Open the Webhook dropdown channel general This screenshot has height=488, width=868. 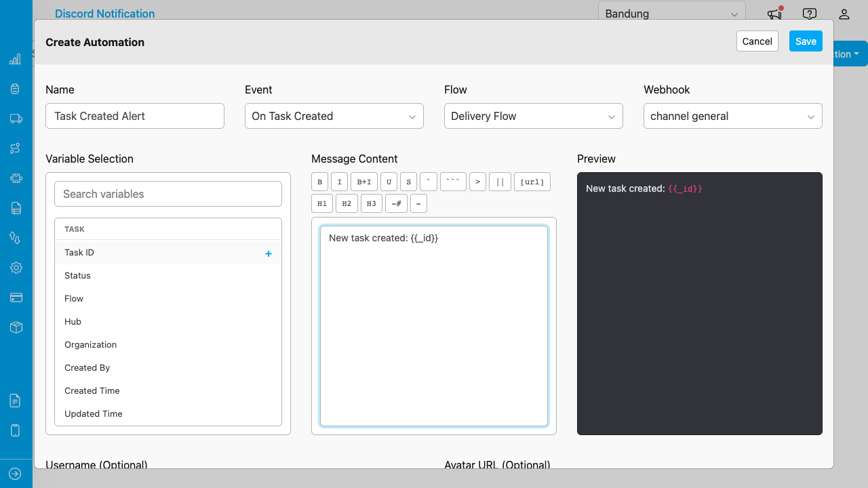pyautogui.click(x=733, y=116)
